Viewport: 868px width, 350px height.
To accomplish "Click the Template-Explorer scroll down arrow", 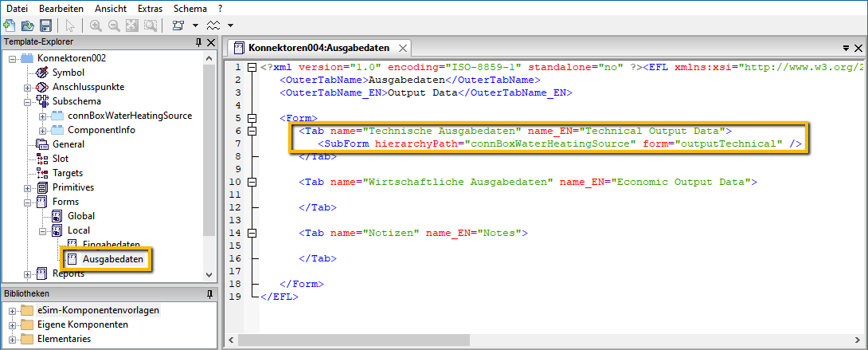I will point(208,275).
